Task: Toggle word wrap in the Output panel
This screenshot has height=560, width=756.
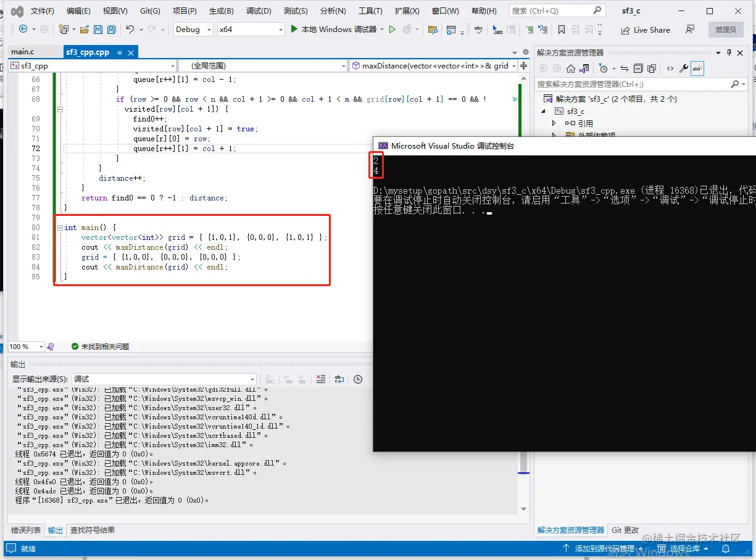Action: (339, 379)
